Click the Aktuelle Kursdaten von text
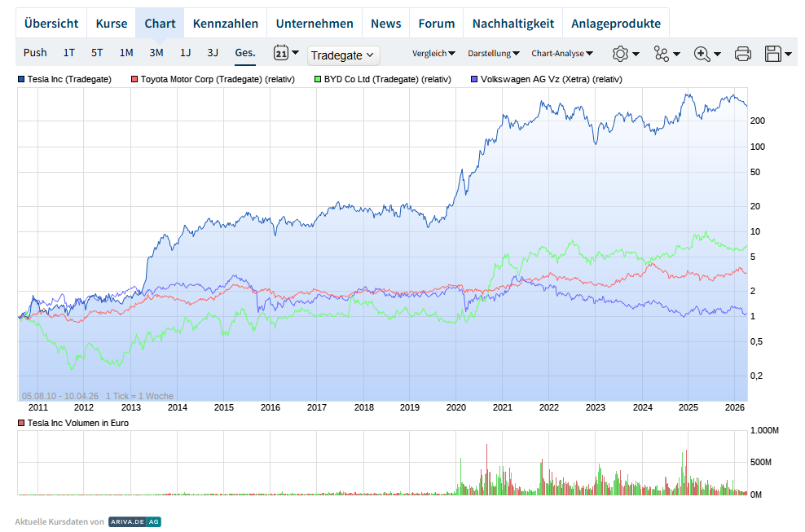The height and width of the screenshot is (532, 805). (x=59, y=521)
